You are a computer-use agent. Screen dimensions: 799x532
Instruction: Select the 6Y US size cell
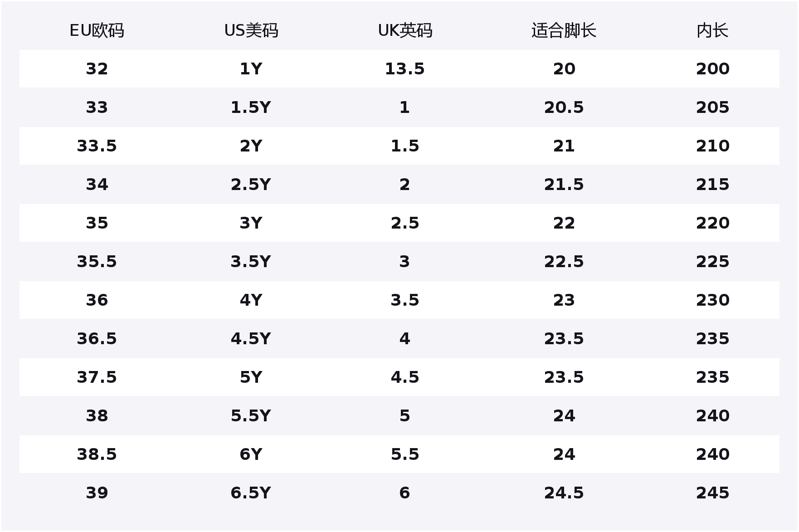251,454
